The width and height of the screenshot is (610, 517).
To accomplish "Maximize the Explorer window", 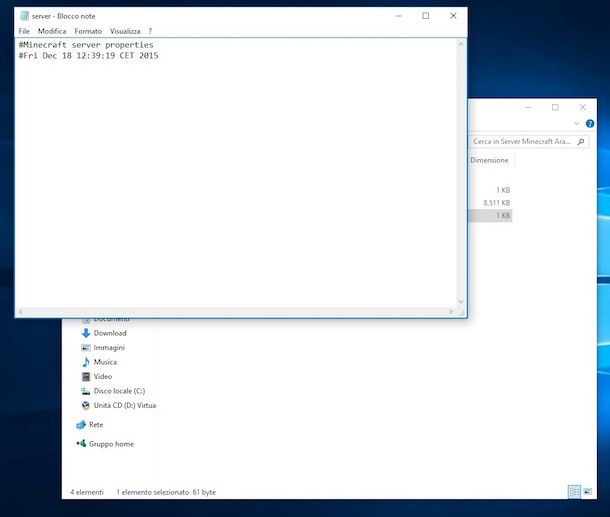I will pos(555,107).
